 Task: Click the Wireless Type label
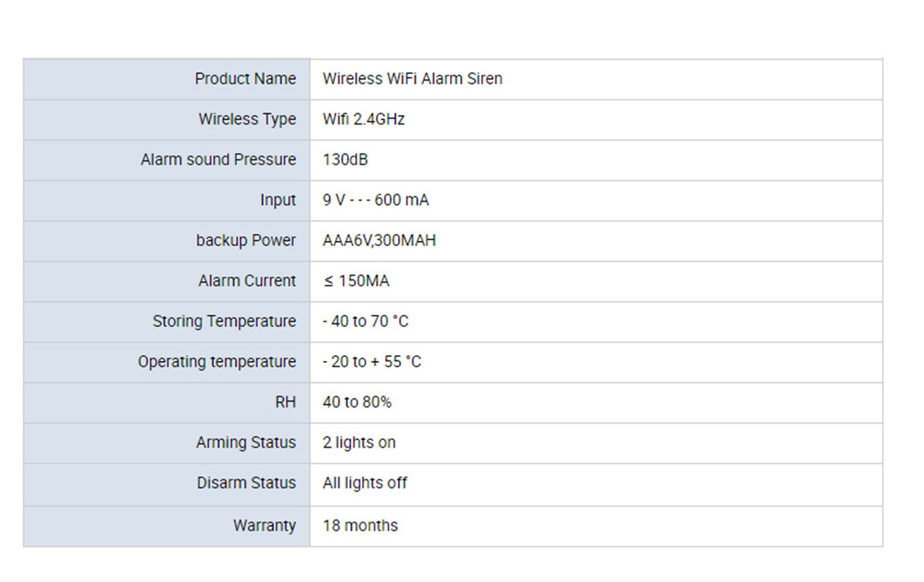247,119
